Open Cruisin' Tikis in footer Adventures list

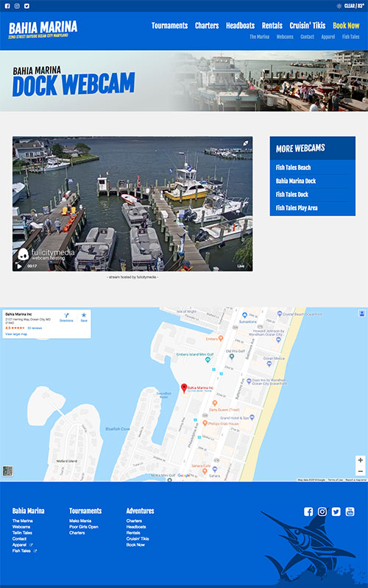(138, 539)
